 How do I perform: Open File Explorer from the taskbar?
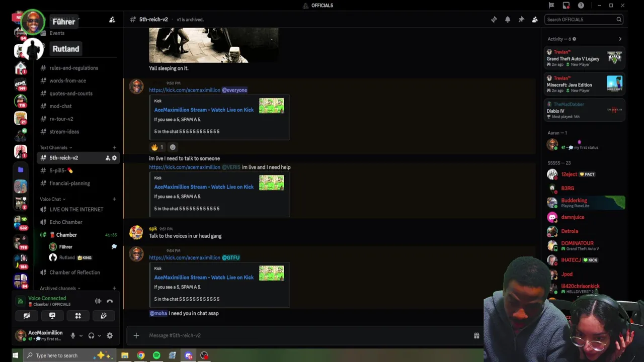click(125, 355)
